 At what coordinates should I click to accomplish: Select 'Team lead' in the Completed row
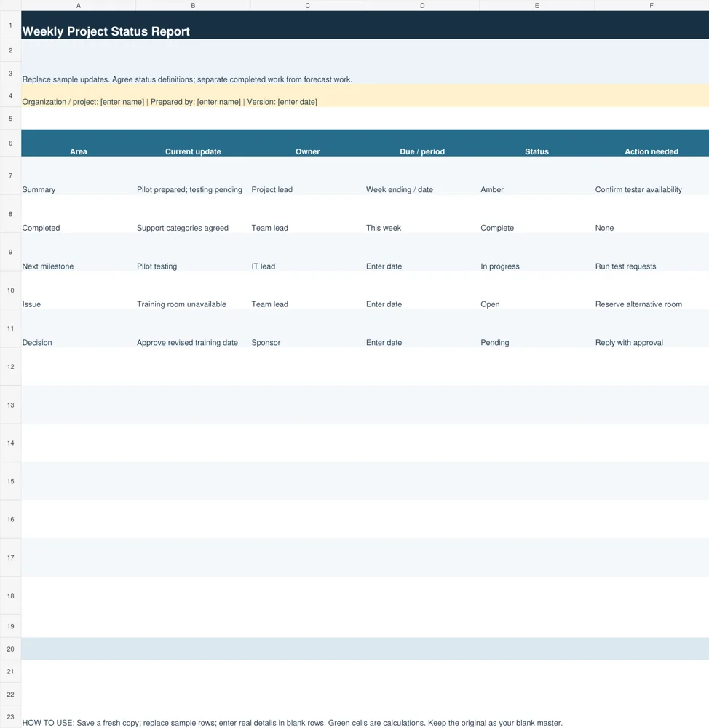coord(307,214)
